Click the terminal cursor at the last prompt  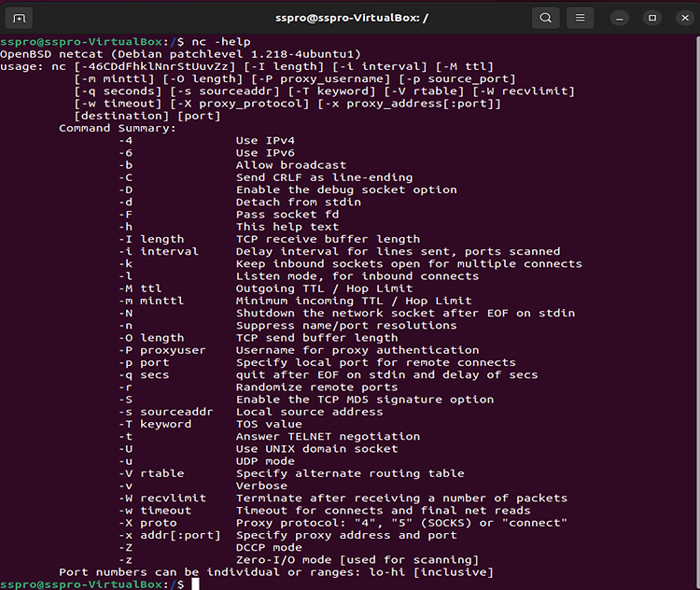point(195,584)
